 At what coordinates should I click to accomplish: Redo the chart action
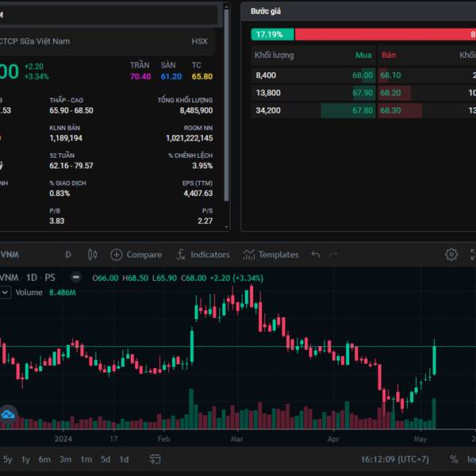[333, 255]
